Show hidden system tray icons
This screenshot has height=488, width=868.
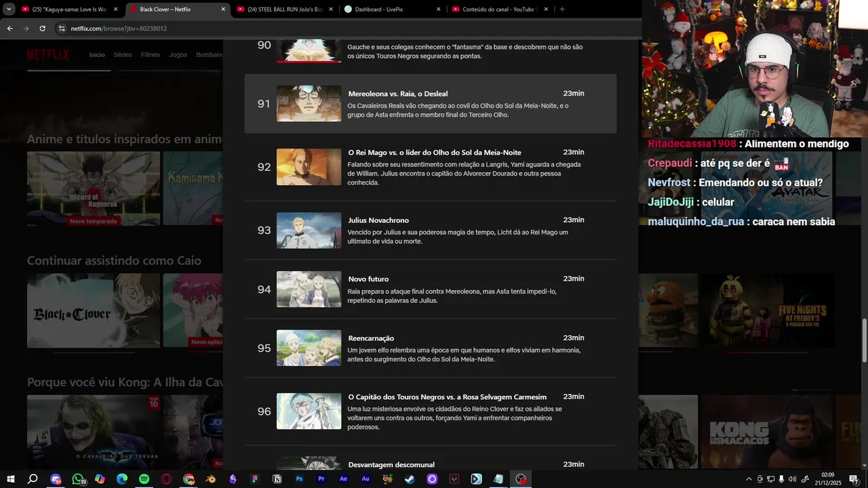pos(749,479)
